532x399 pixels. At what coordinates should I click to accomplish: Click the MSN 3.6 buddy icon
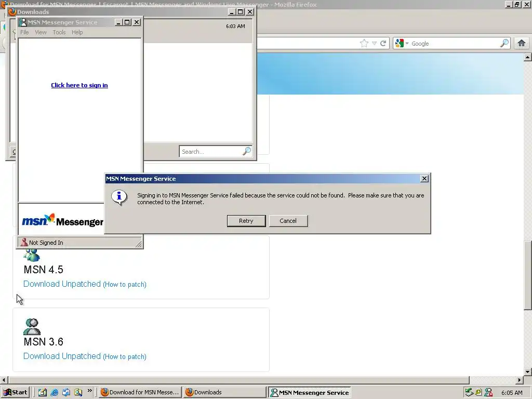click(32, 327)
